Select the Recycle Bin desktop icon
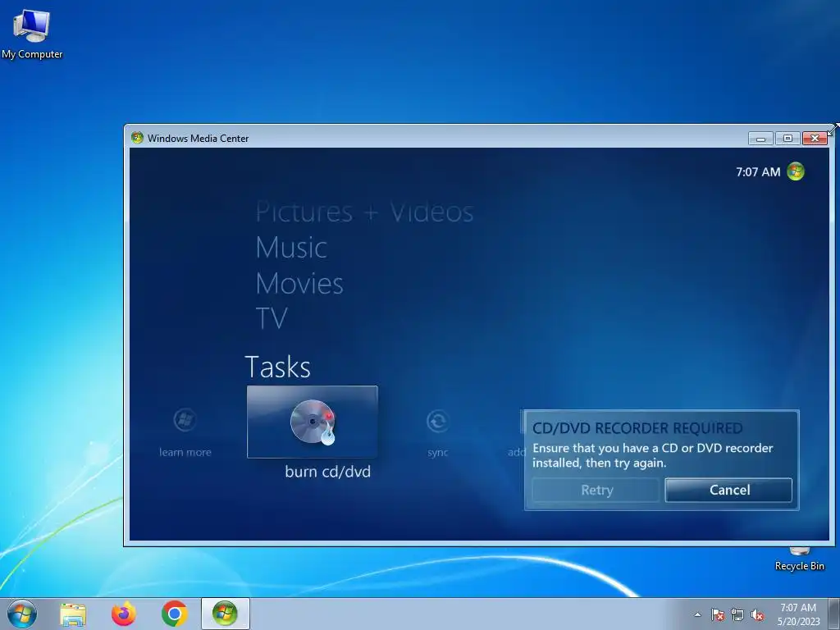This screenshot has height=630, width=840. pos(799,559)
